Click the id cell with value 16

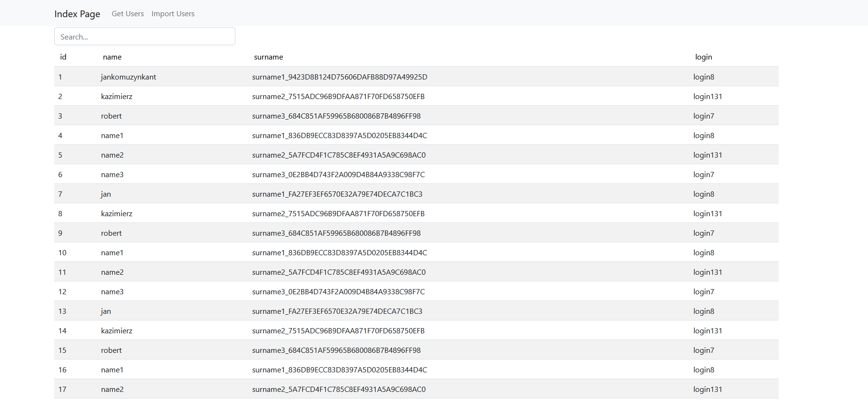(62, 370)
